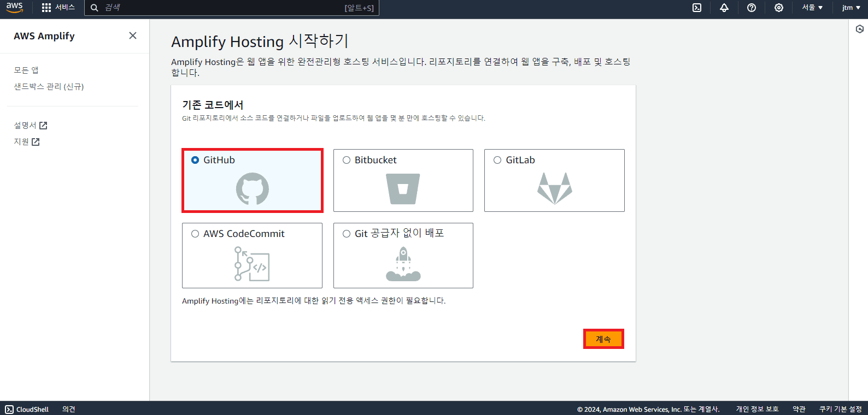Click the GitLab fox logo

tap(554, 188)
